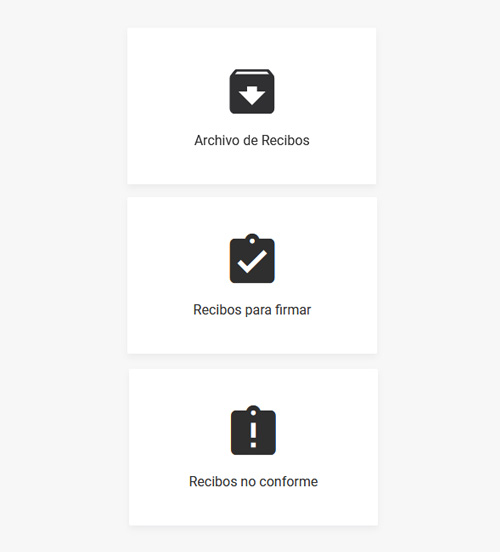Open the 'Recibos para firmar' label
500x552 pixels.
252,310
